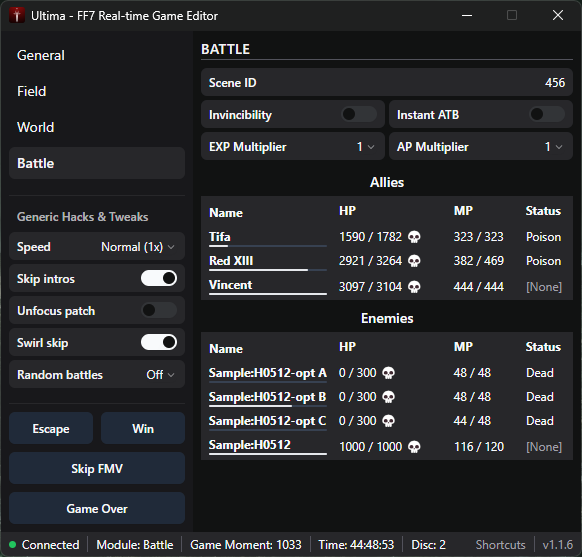This screenshot has width=582, height=557.
Task: Click the Win button
Action: [143, 428]
